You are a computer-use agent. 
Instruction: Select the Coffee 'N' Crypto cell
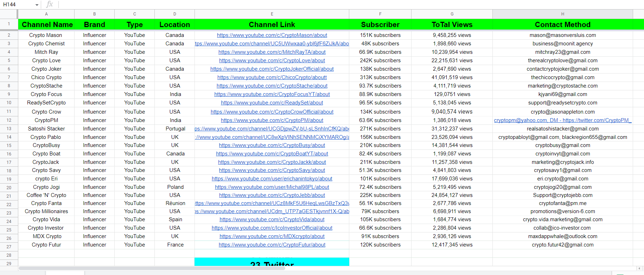(46, 195)
